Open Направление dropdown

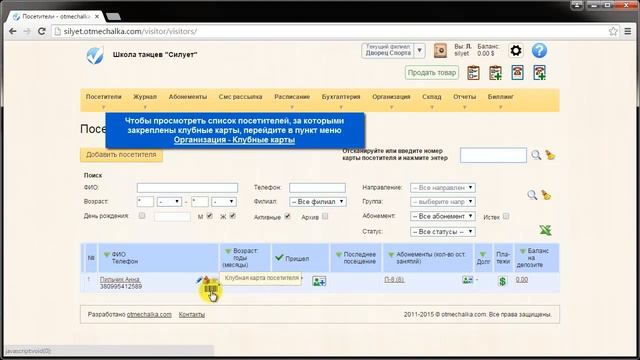[443, 188]
